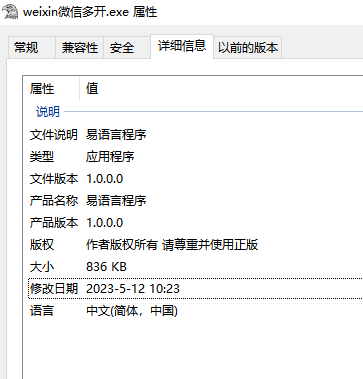Select the 说明 group heading
The image size is (363, 379).
coord(48,112)
